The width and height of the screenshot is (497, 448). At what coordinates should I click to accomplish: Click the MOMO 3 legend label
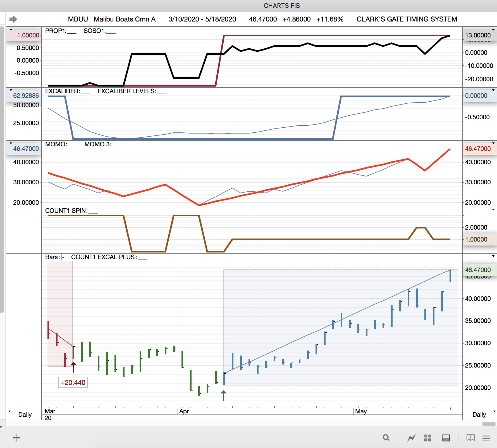(98, 144)
